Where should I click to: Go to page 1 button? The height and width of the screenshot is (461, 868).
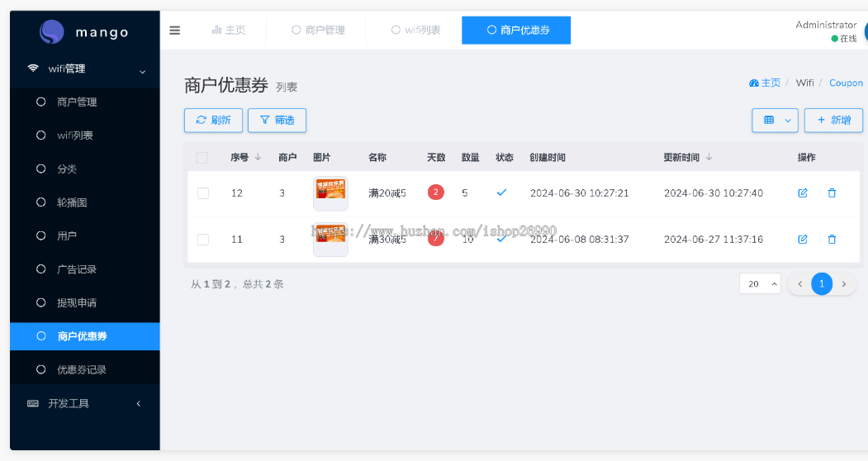coord(822,283)
